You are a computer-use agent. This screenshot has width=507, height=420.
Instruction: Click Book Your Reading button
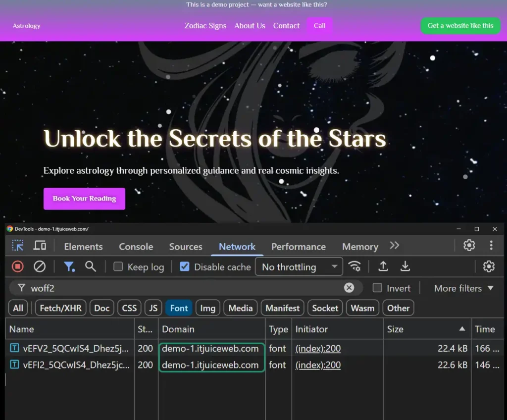click(84, 199)
